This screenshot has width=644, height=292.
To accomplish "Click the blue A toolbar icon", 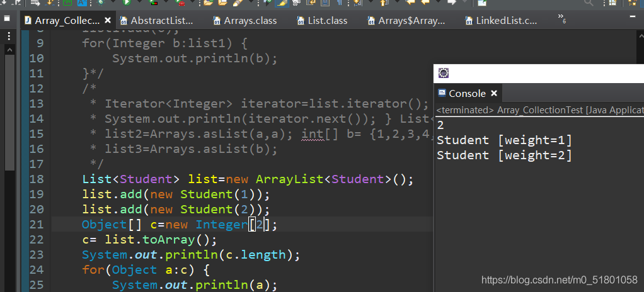I will tap(82, 3).
